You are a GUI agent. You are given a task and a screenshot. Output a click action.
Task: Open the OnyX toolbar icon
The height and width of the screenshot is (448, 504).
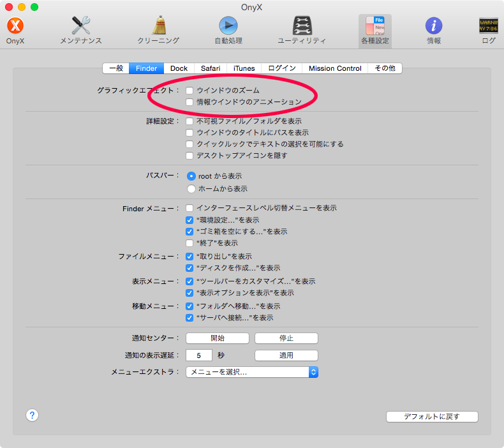coord(15,26)
